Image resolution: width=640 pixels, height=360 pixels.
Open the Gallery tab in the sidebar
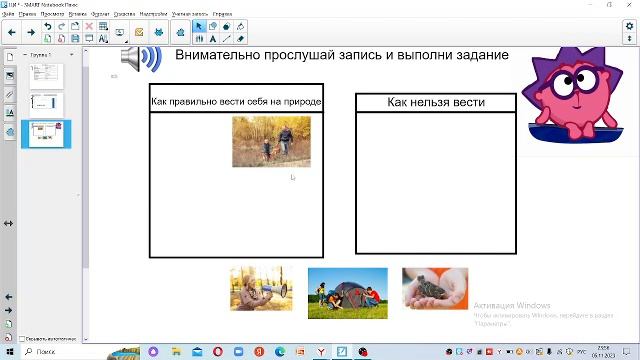pos(10,76)
